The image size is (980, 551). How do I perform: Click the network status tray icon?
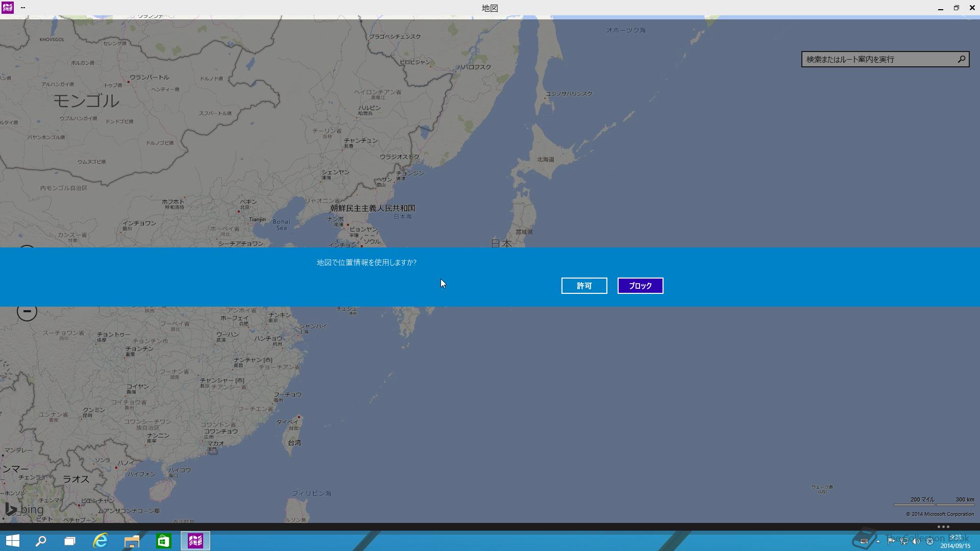(904, 541)
